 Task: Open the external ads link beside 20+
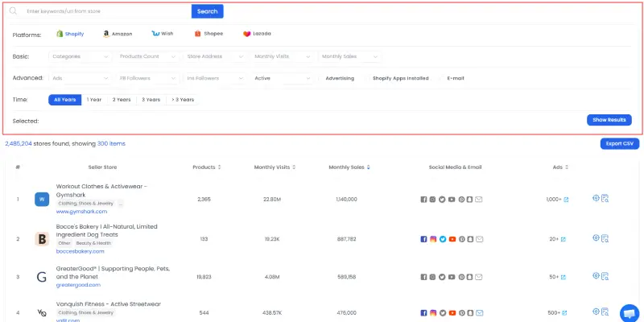click(563, 239)
